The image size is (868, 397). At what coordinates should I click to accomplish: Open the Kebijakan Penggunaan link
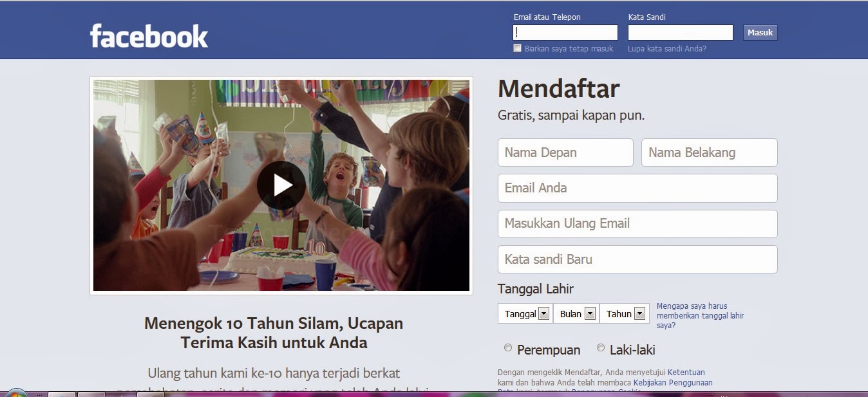click(673, 382)
